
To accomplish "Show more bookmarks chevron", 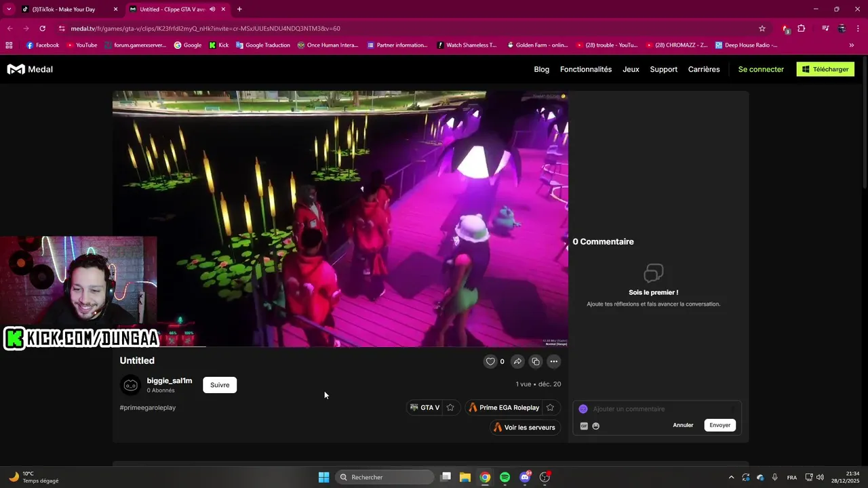I will [852, 45].
